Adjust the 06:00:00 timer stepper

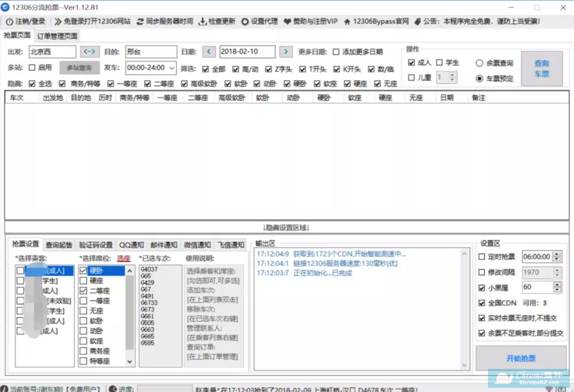coord(557,257)
